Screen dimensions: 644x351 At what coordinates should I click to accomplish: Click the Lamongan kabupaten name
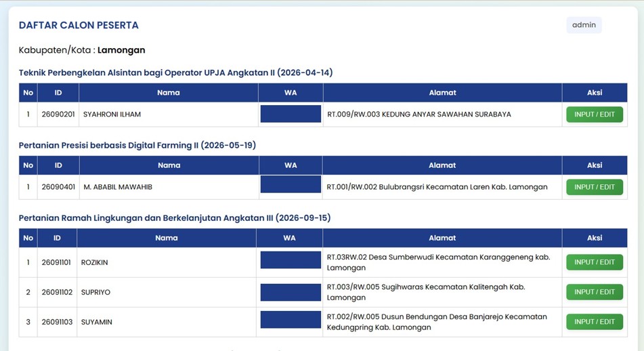pyautogui.click(x=121, y=50)
